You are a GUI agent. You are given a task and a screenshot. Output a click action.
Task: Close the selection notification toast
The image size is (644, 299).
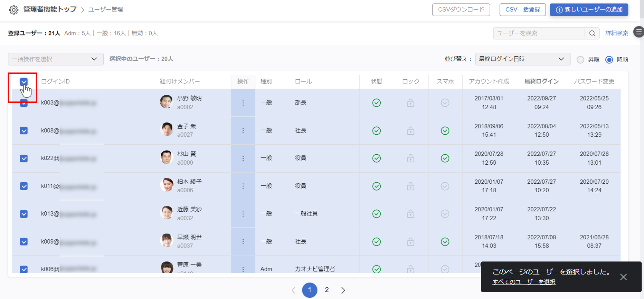pyautogui.click(x=623, y=277)
